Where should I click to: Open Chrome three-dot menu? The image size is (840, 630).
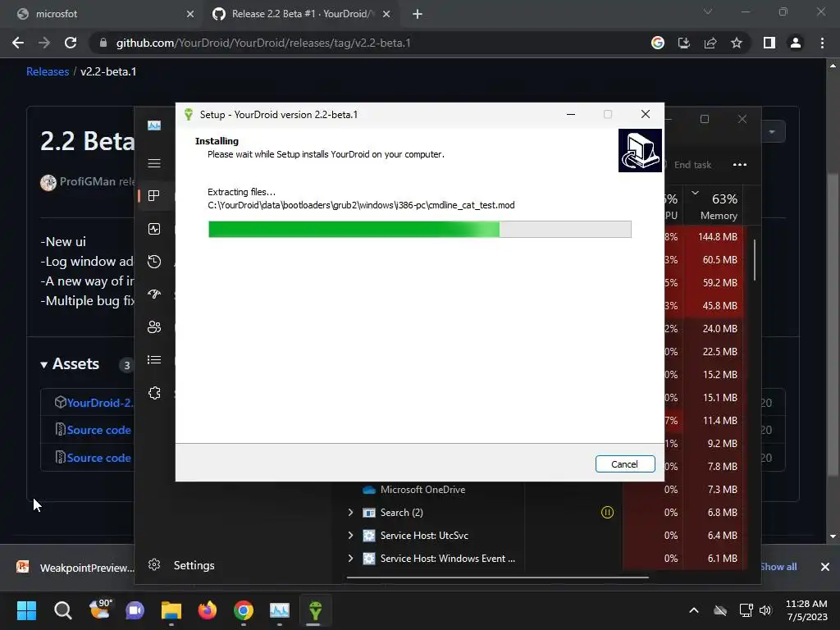click(x=822, y=43)
